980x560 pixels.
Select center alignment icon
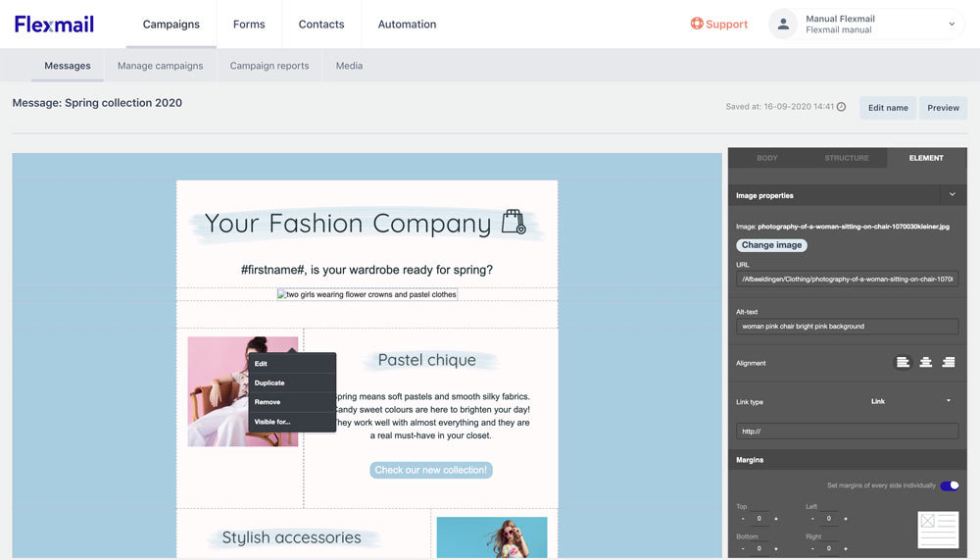pos(925,363)
